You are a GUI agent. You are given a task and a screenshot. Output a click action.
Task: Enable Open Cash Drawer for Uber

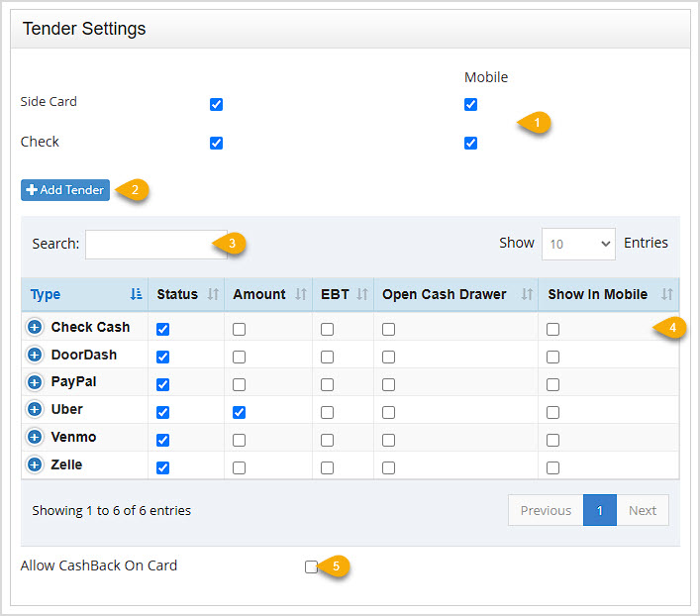pos(388,412)
